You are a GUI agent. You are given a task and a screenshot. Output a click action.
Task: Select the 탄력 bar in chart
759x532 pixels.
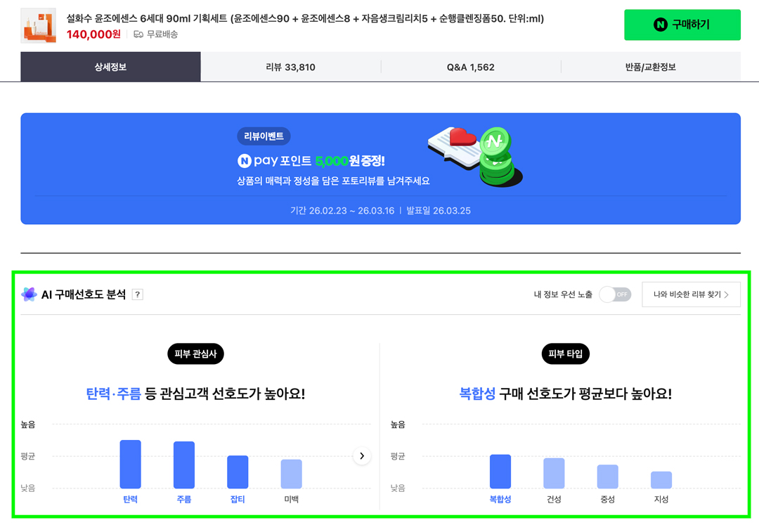pyautogui.click(x=130, y=465)
